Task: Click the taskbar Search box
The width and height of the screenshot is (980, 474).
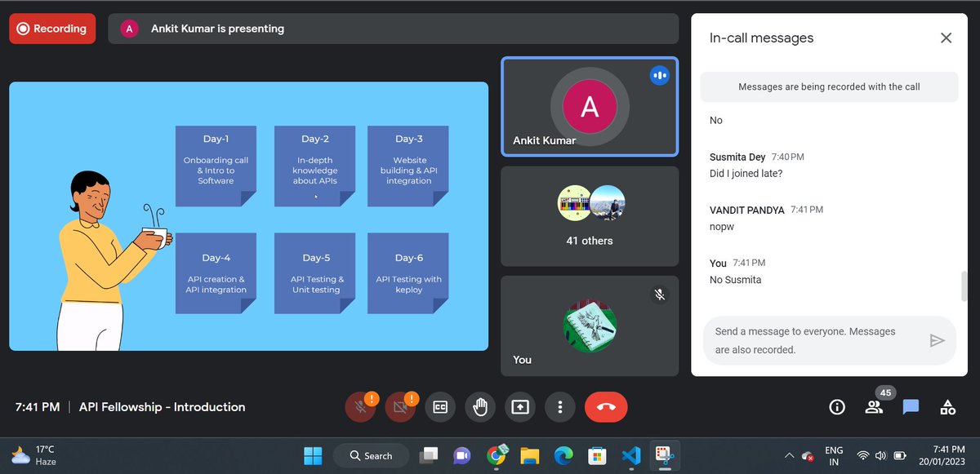Action: pyautogui.click(x=371, y=455)
